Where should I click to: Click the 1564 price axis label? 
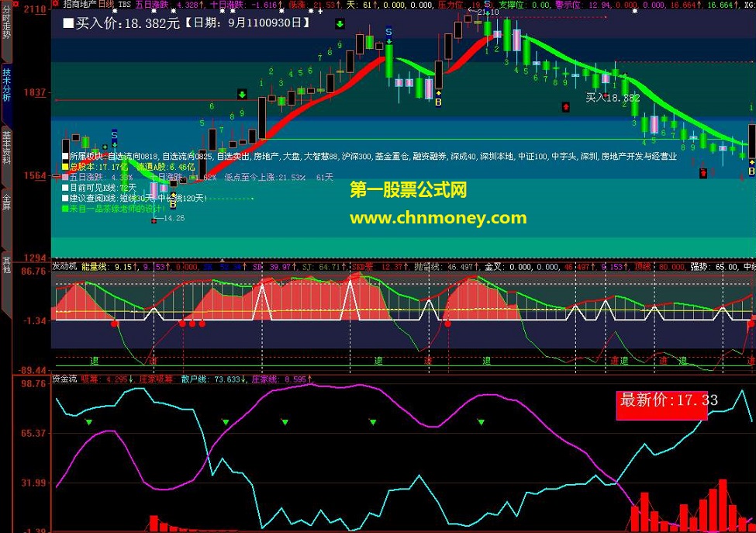point(35,175)
